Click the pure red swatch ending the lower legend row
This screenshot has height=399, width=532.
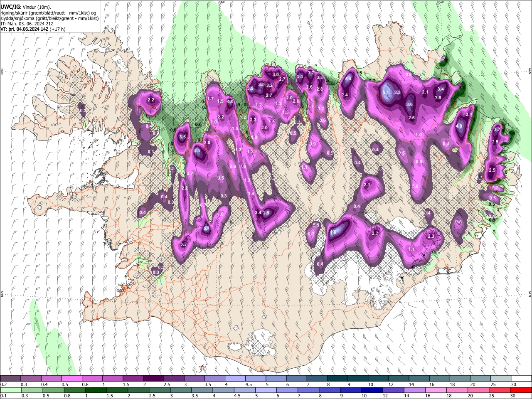point(521,390)
